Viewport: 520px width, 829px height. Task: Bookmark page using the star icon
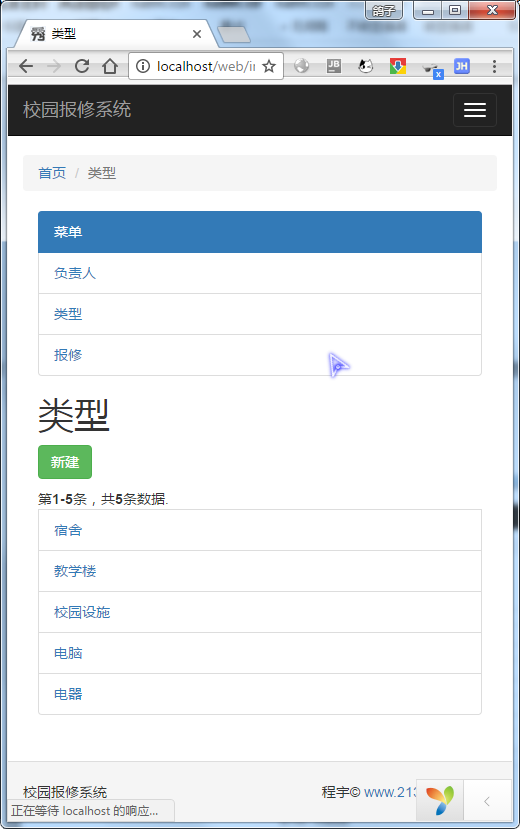point(269,66)
